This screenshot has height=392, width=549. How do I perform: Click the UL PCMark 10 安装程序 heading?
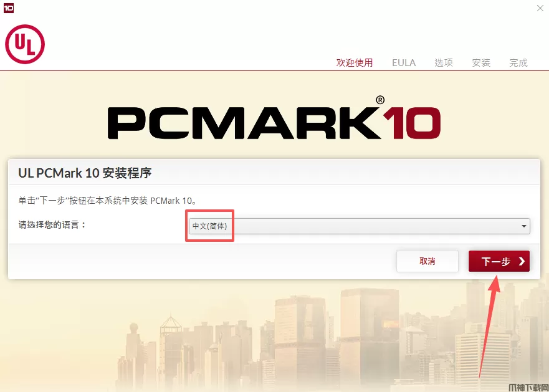pyautogui.click(x=85, y=173)
